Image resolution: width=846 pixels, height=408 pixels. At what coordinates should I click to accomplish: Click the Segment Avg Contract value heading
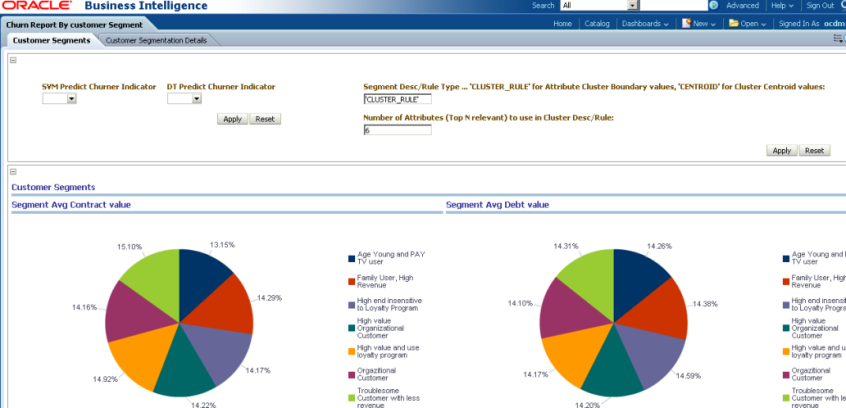point(71,205)
